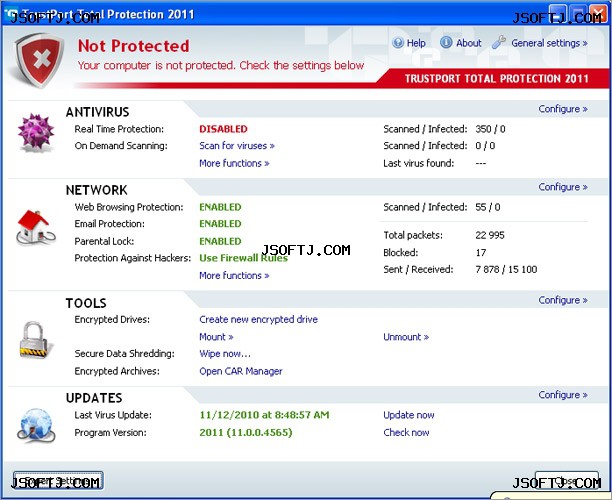Screen dimensions: 612x500
Task: Expand Network More functions
Action: click(x=234, y=276)
